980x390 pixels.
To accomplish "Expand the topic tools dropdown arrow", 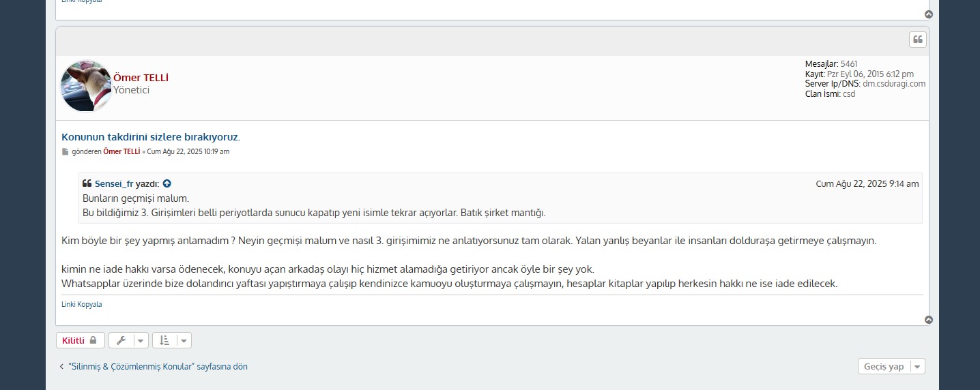I will tap(140, 340).
